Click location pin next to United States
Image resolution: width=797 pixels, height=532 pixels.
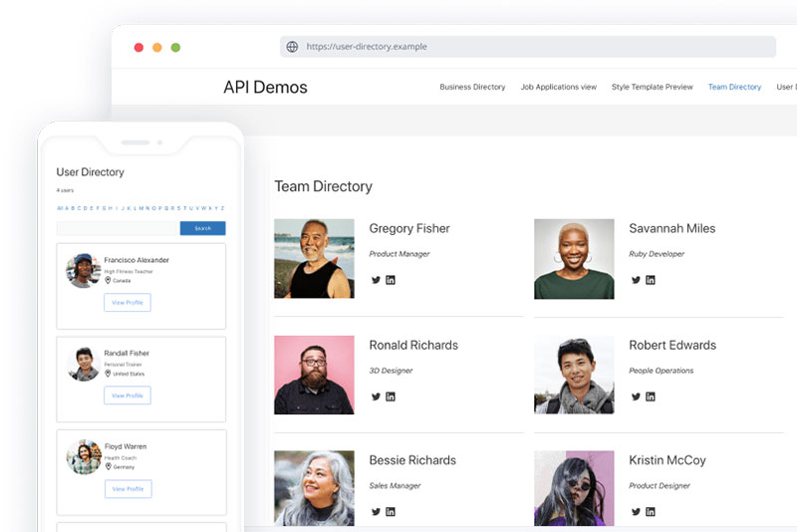pos(108,374)
